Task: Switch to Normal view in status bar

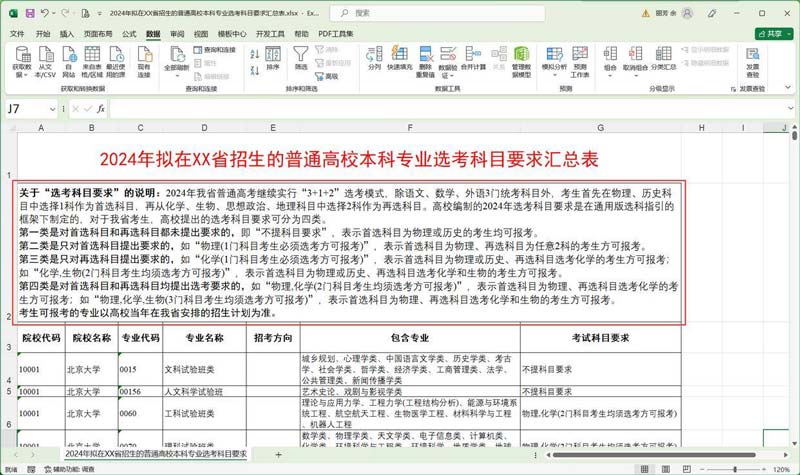Action: point(644,469)
